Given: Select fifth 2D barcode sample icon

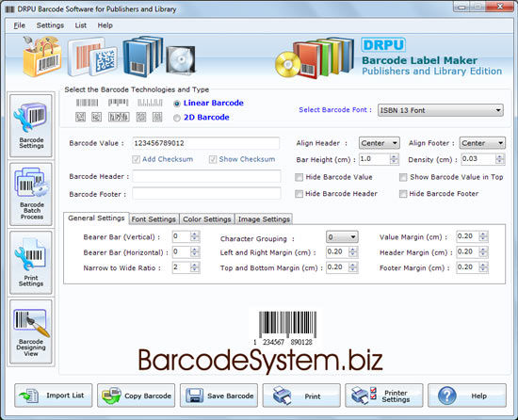Looking at the screenshot, I should pos(157,117).
